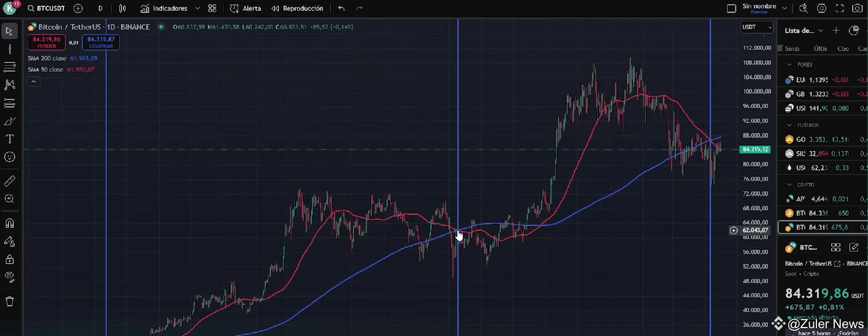This screenshot has width=868, height=336.
Task: Add a symbol to the watchlist
Action: [836, 30]
